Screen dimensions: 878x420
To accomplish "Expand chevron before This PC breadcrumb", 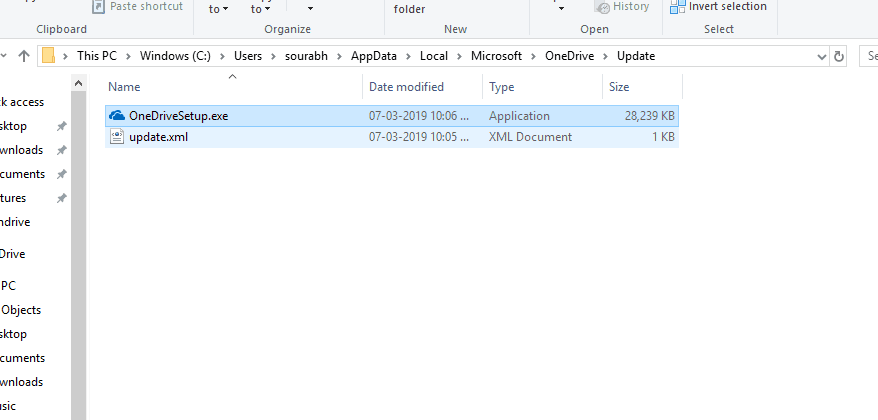I will [x=66, y=56].
